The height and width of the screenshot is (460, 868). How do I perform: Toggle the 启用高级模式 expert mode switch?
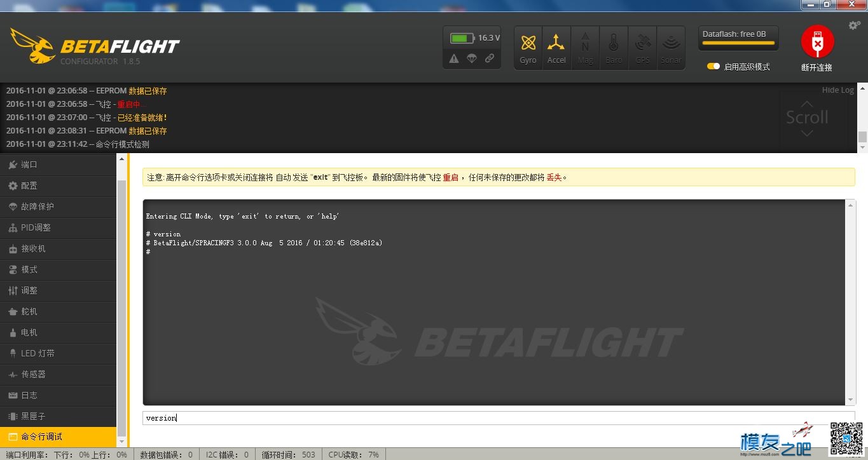pyautogui.click(x=713, y=66)
